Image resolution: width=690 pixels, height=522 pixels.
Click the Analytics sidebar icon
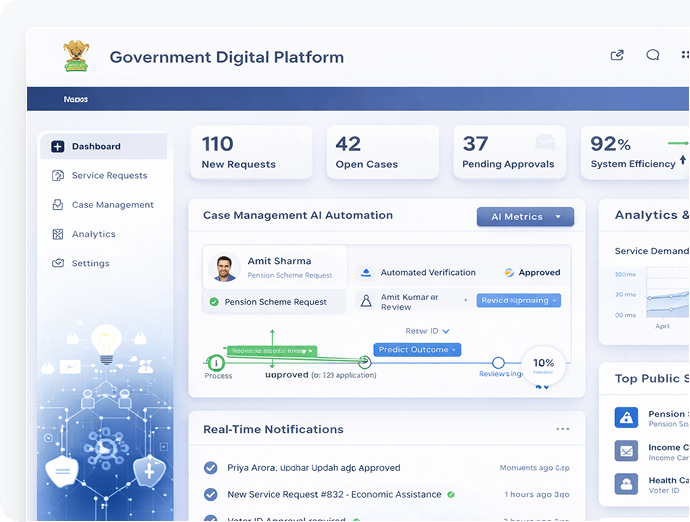coord(58,234)
